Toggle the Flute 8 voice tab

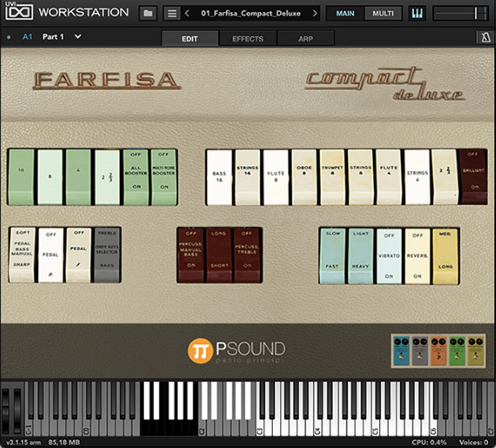coord(276,177)
